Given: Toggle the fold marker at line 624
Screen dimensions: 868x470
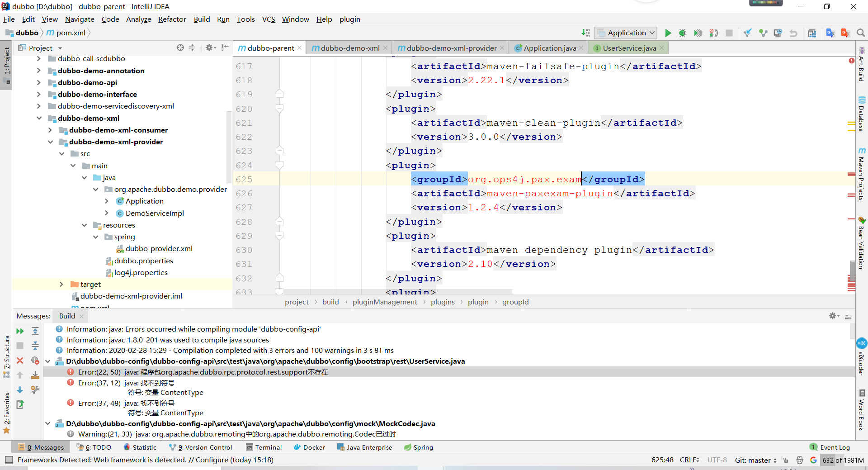Looking at the screenshot, I should (279, 165).
